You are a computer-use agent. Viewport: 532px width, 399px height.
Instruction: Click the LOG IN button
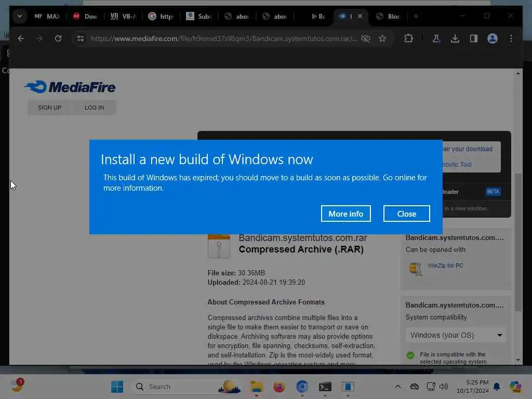pos(94,108)
